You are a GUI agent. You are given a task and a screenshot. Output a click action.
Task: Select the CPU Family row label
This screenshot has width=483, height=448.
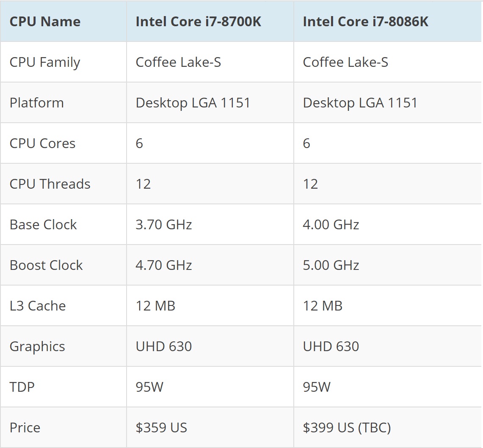pyautogui.click(x=45, y=62)
